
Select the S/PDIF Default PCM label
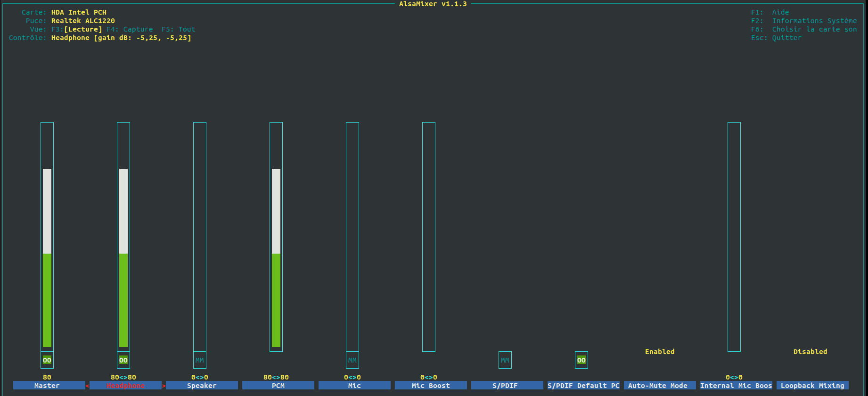pos(583,386)
